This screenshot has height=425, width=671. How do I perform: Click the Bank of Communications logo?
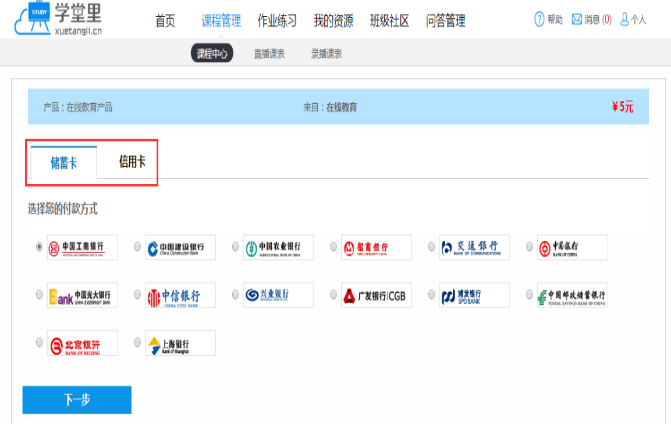474,247
